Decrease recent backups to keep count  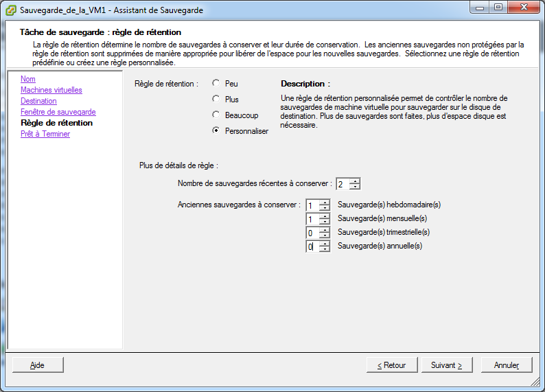click(355, 187)
